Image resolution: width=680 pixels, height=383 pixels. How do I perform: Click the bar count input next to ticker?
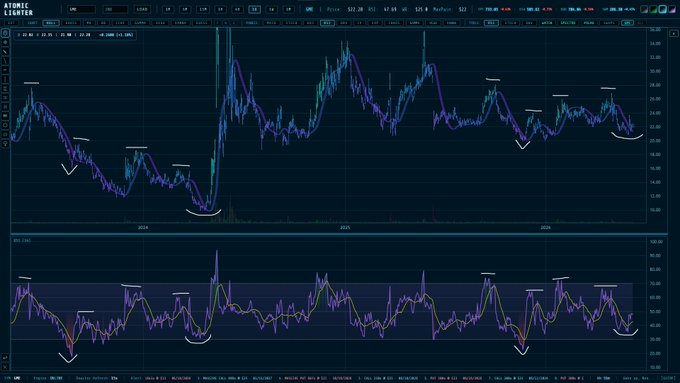coord(115,9)
